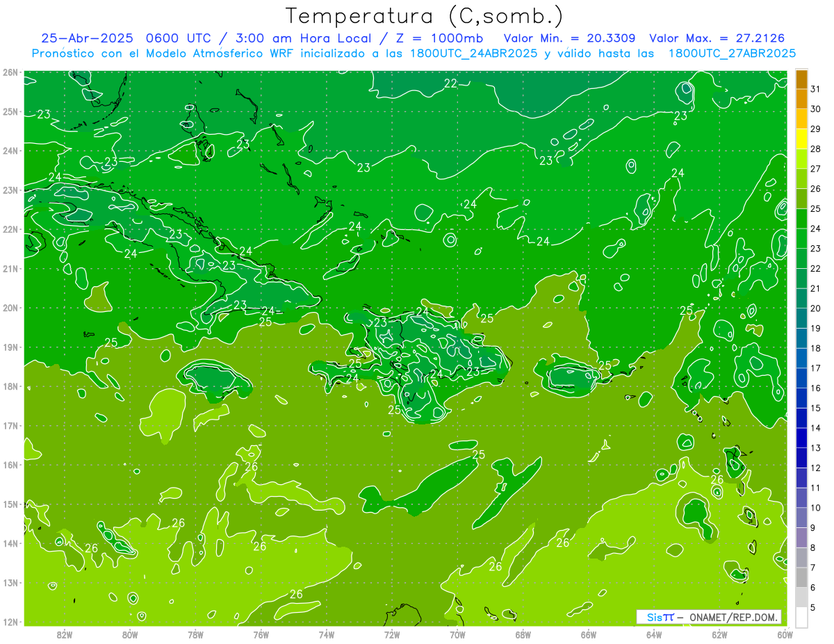Pick the dark blue swatch between 13 and 14
The height and width of the screenshot is (644, 834).
[801, 438]
